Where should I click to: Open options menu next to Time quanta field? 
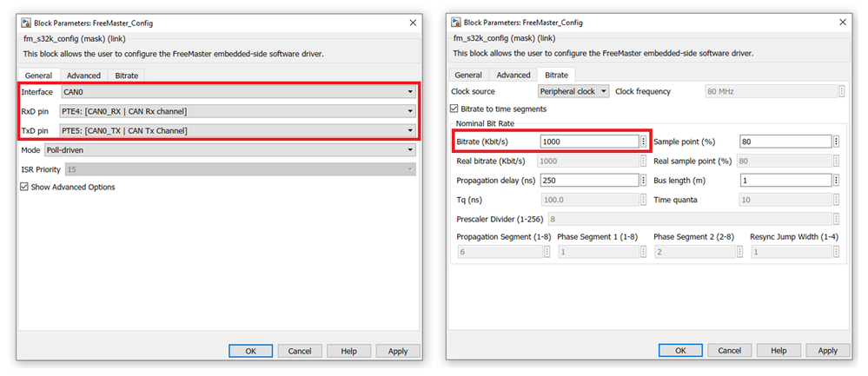click(836, 200)
